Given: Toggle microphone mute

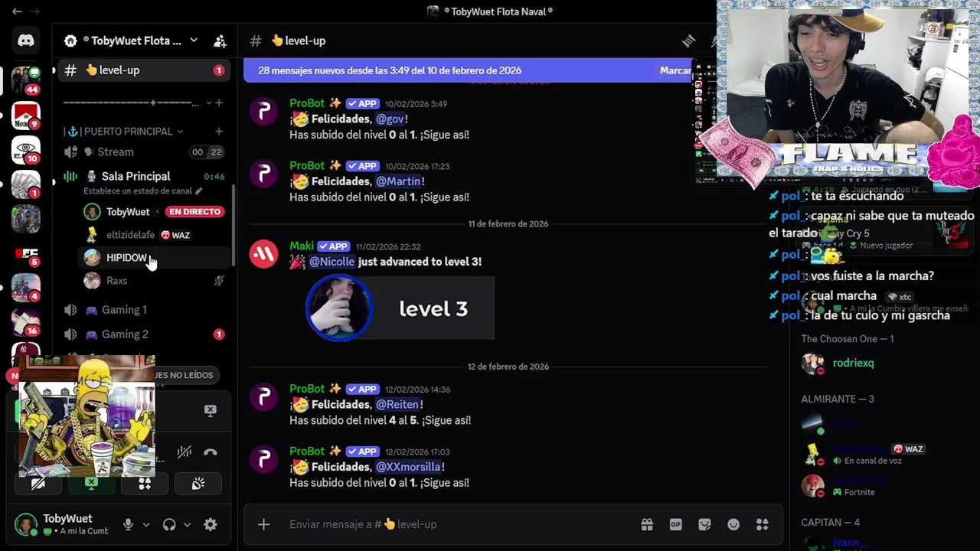Looking at the screenshot, I should coord(128,524).
